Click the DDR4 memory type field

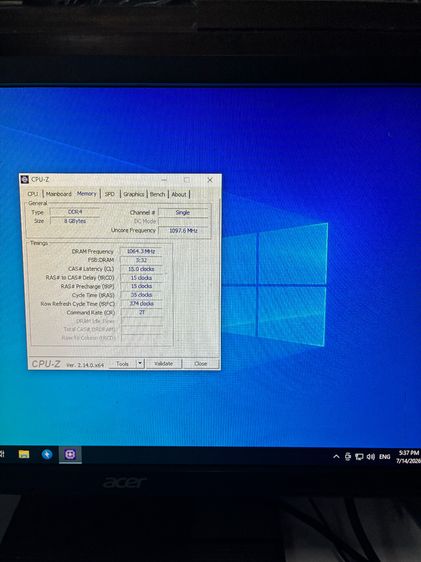pyautogui.click(x=75, y=212)
